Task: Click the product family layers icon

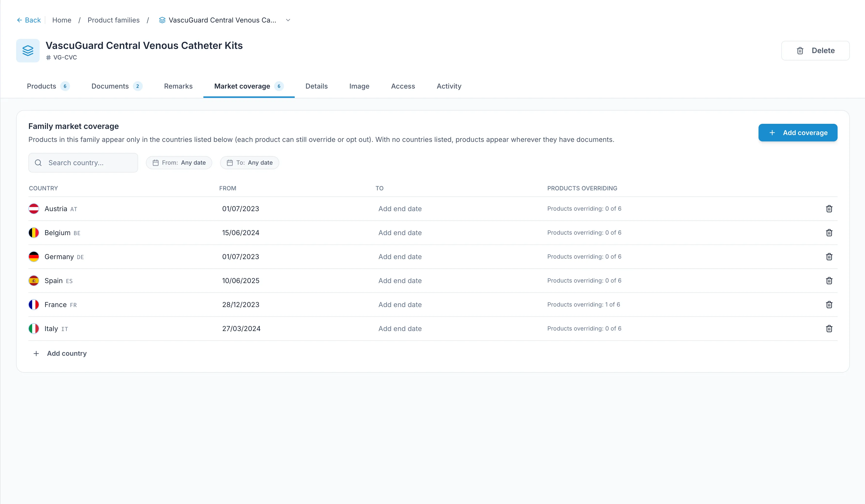Action: click(28, 51)
